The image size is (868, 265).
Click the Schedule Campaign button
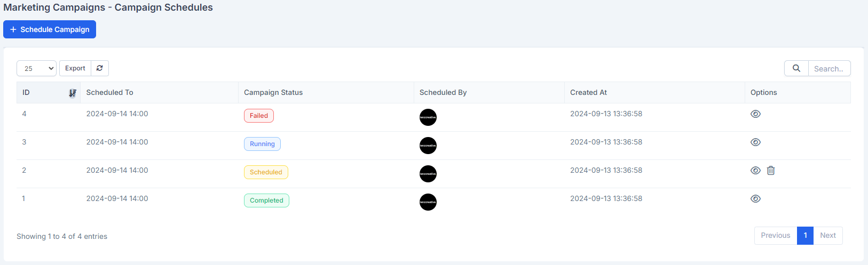[x=50, y=29]
